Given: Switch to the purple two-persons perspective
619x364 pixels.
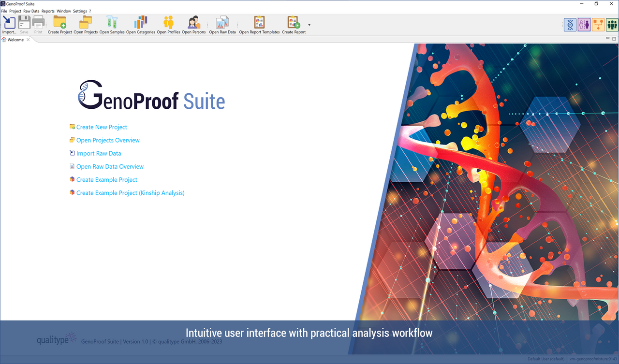Looking at the screenshot, I should tap(584, 25).
